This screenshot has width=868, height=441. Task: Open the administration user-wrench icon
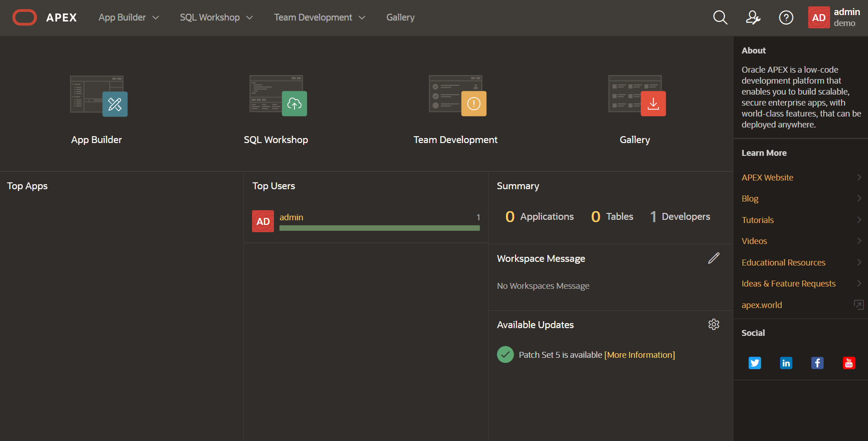[753, 18]
